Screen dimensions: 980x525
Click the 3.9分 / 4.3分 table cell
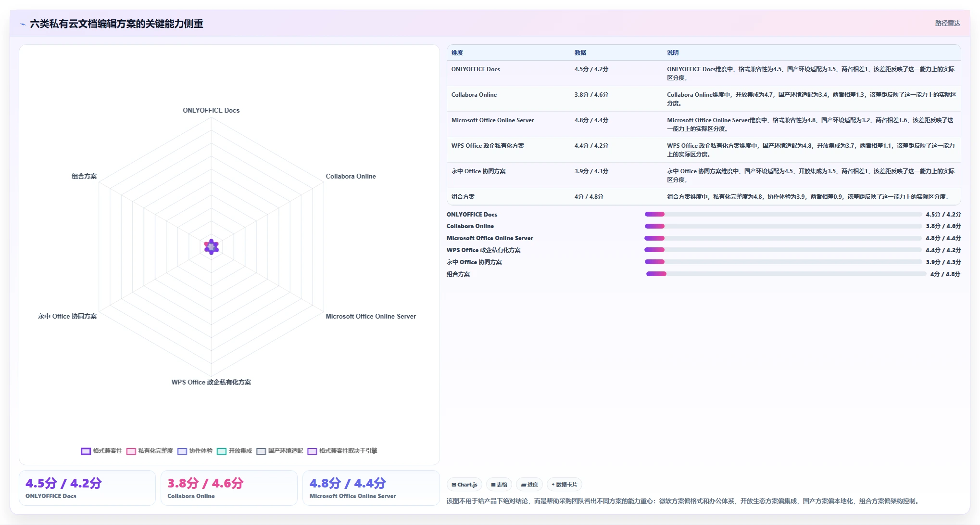[x=591, y=171]
